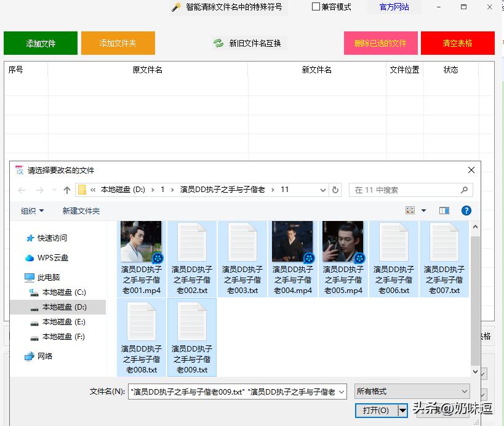Toggle the preview pane icon

[x=444, y=210]
